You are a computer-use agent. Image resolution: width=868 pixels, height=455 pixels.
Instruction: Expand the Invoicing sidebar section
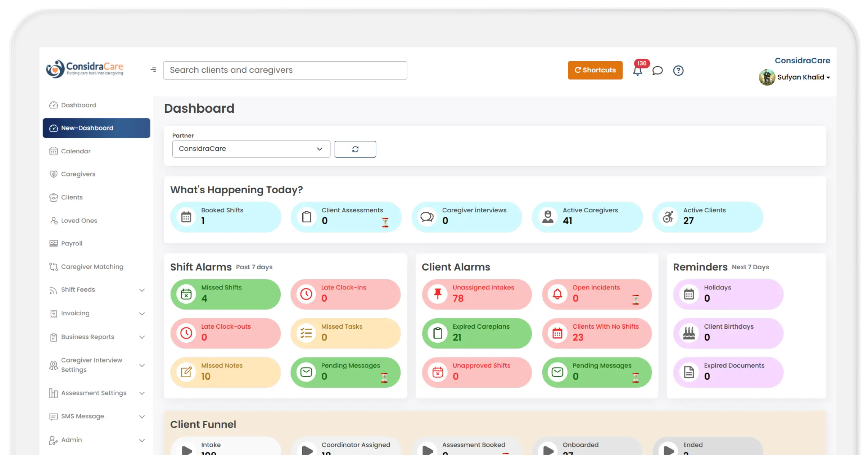pos(142,314)
